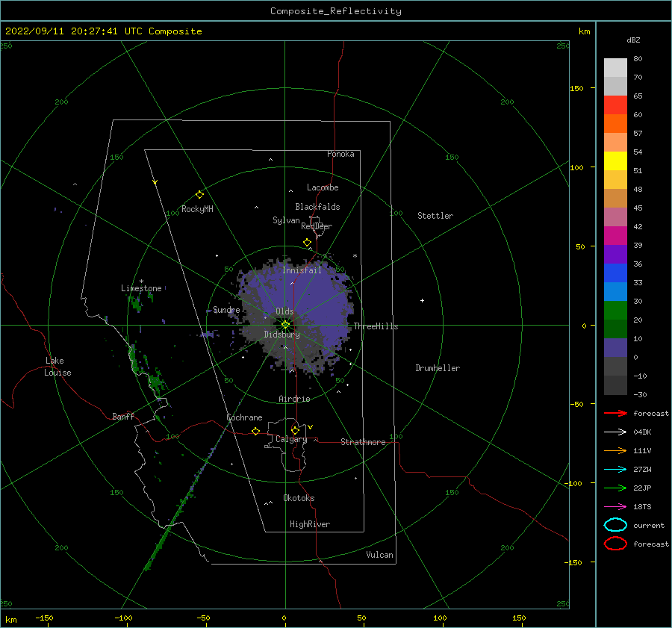Click the Blackfalds city label

(x=317, y=207)
